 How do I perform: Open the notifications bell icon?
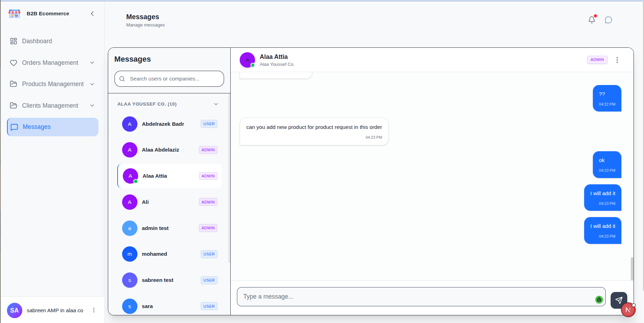[592, 20]
